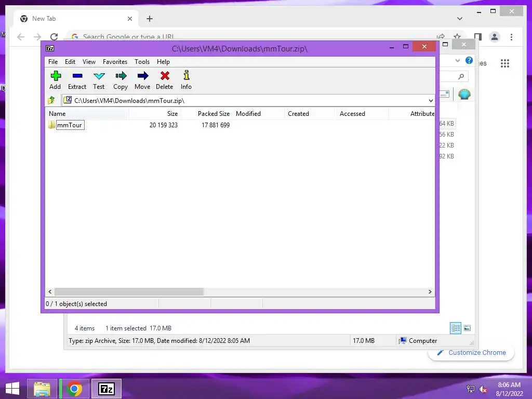Screen dimensions: 532x399
Task: Open a new Chrome tab
Action: pyautogui.click(x=150, y=19)
